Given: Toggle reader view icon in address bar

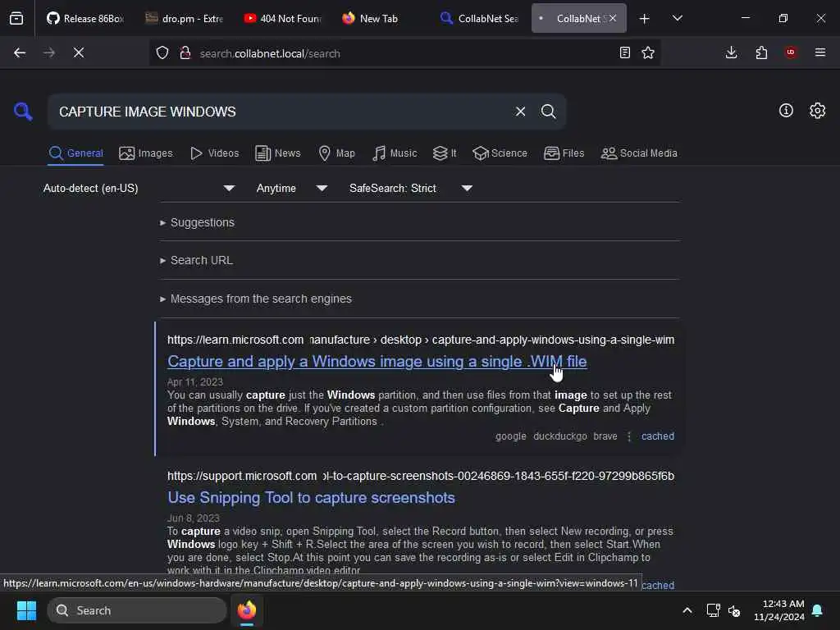Looking at the screenshot, I should [624, 52].
